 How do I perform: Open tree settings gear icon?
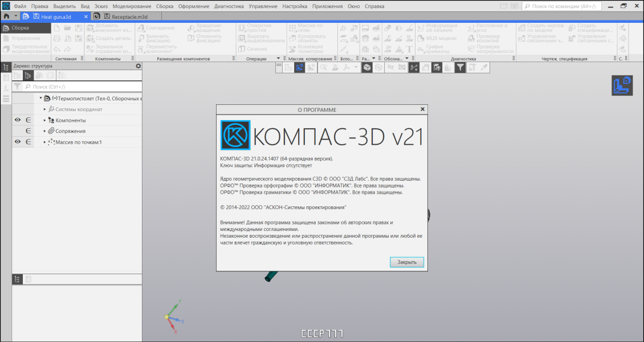coord(138,66)
